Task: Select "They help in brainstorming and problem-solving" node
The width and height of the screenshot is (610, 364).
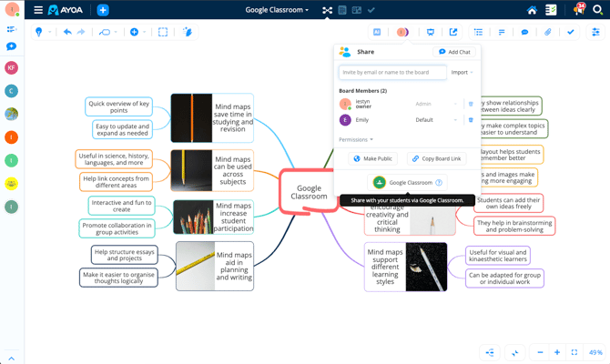Action: pyautogui.click(x=514, y=226)
